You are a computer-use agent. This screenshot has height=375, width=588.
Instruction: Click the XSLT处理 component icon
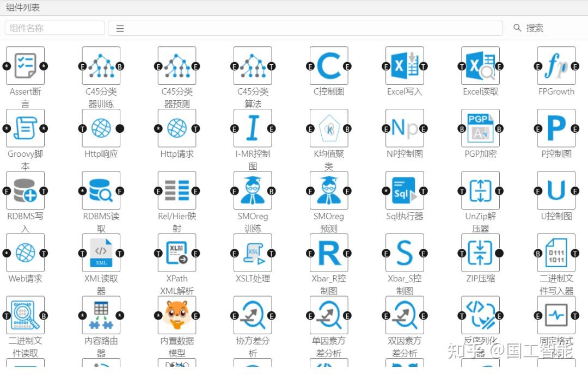click(x=253, y=253)
